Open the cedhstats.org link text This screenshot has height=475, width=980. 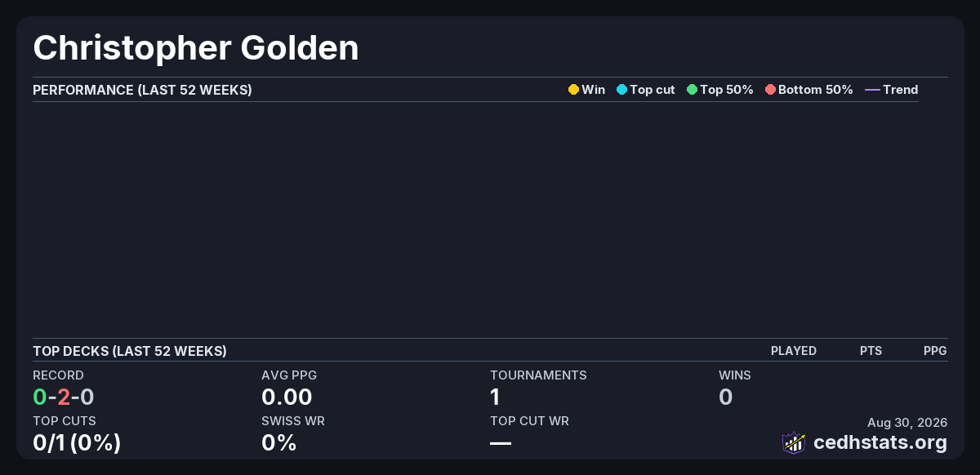pos(880,442)
